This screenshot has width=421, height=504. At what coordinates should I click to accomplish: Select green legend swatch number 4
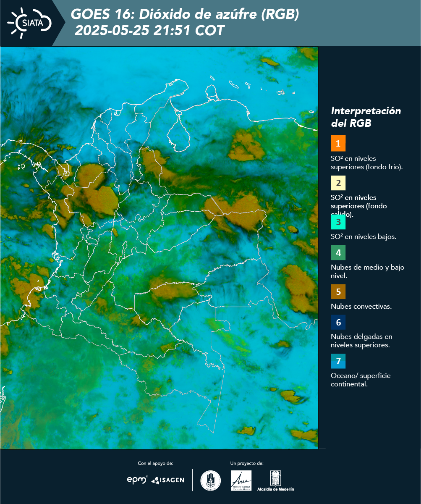(338, 253)
